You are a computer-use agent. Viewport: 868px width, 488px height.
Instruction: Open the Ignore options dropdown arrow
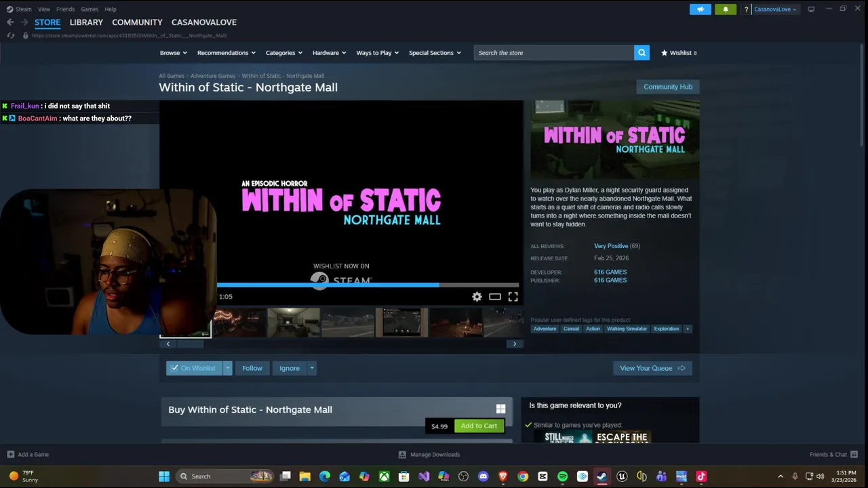pyautogui.click(x=312, y=368)
